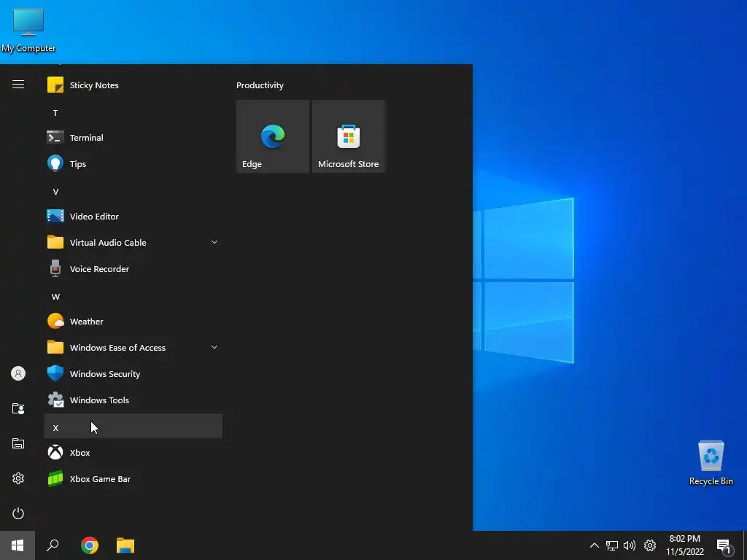Screen dimensions: 747x560
Task: Launch Terminal from the app list
Action: [x=133, y=138]
